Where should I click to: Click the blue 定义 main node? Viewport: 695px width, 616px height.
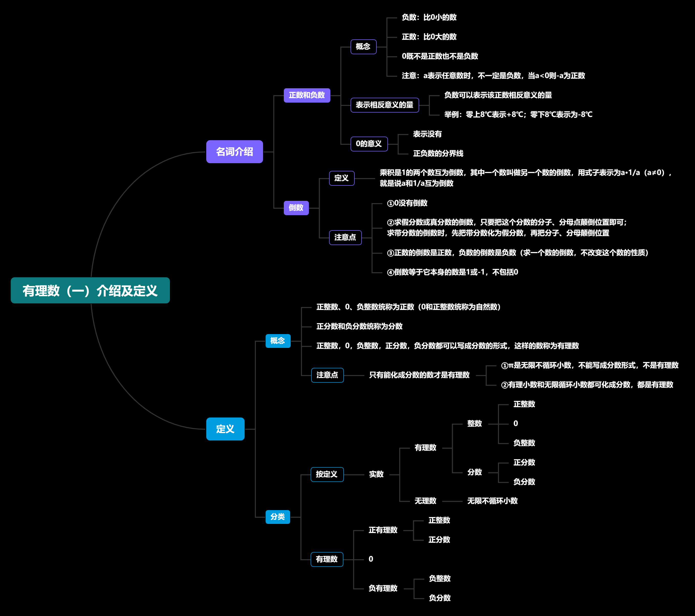pos(225,429)
